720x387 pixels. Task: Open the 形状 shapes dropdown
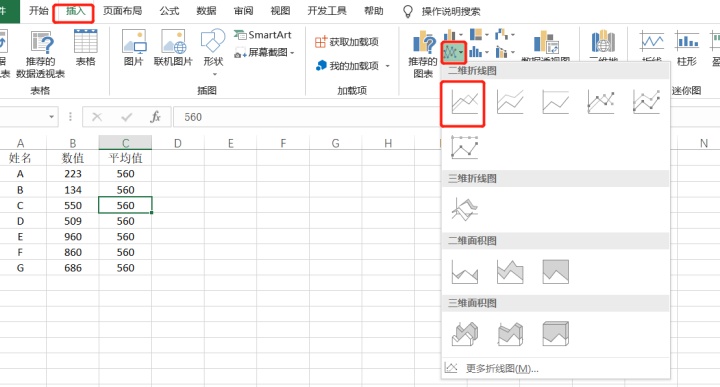point(213,53)
